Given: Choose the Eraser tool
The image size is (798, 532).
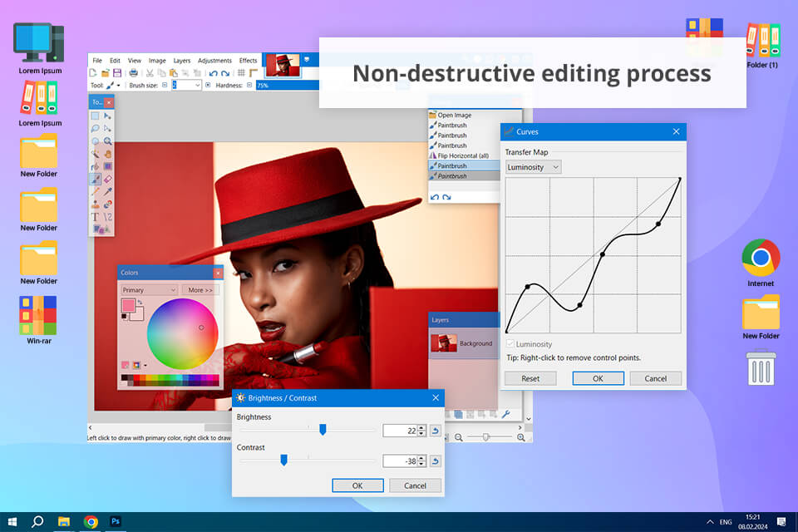Looking at the screenshot, I should tap(107, 179).
